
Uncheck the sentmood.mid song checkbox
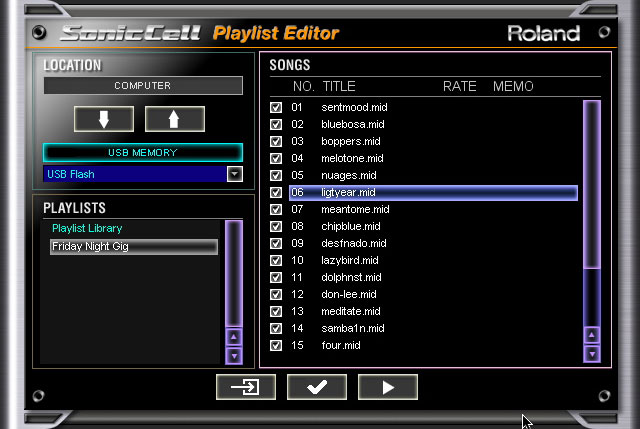[x=276, y=107]
